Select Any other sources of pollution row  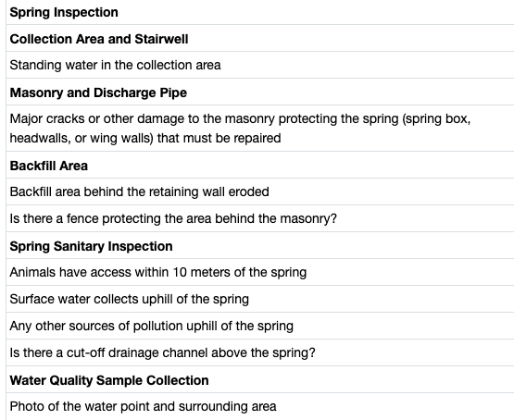pyautogui.click(x=260, y=326)
